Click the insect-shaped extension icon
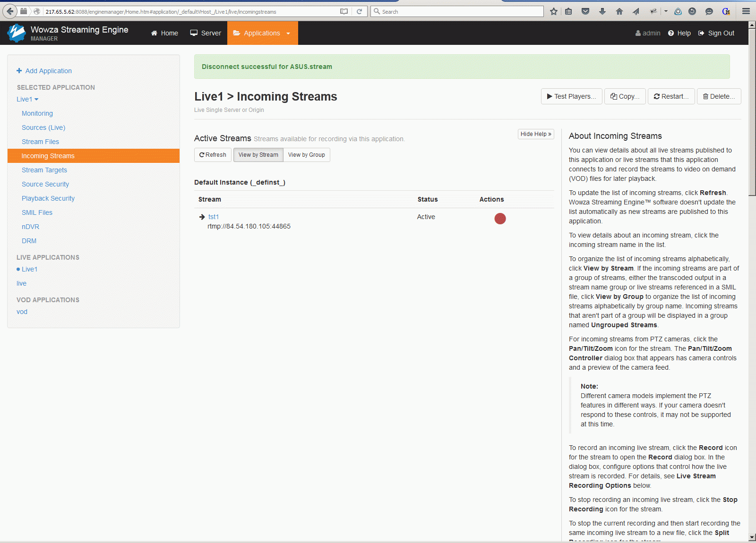Viewport: 756px width, 543px height. point(653,11)
